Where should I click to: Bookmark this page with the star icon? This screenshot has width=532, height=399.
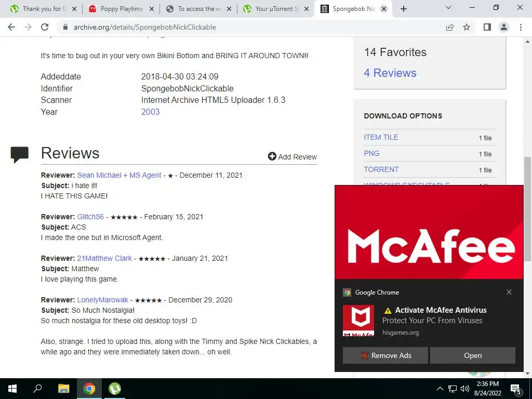tap(467, 27)
